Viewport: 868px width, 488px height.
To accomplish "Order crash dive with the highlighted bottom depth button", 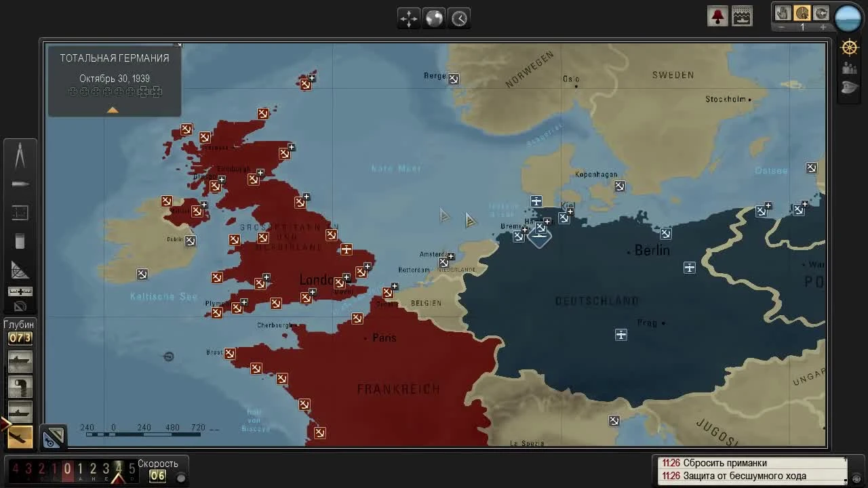I will point(20,437).
